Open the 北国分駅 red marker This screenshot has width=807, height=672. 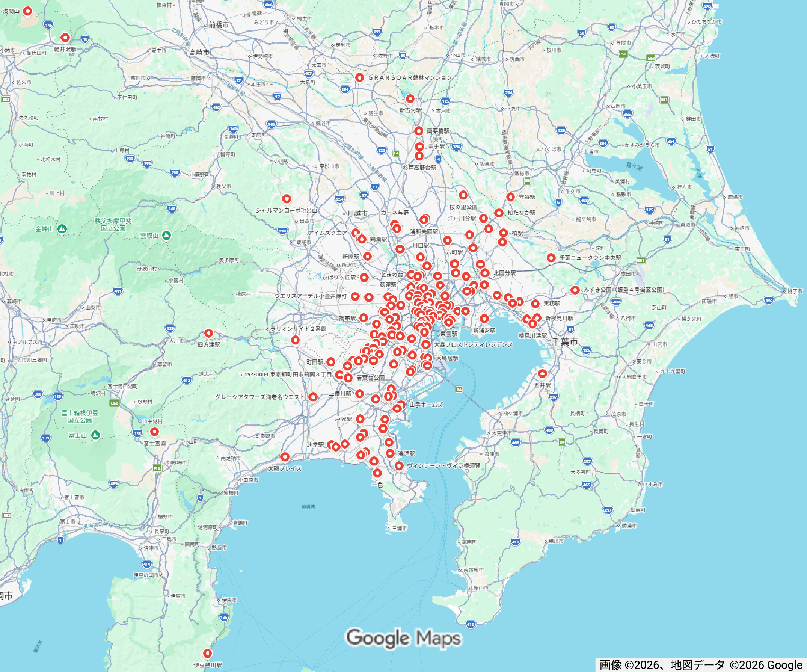pos(485,273)
